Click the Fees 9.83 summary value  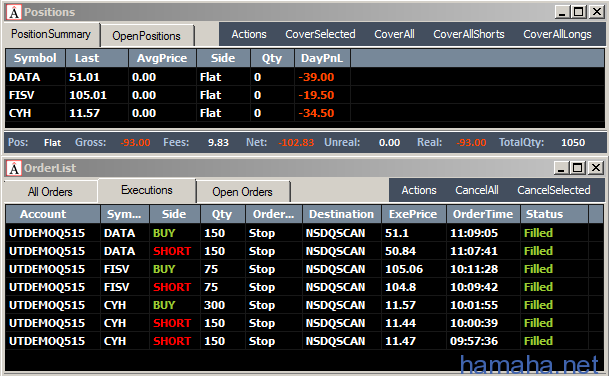click(x=218, y=143)
